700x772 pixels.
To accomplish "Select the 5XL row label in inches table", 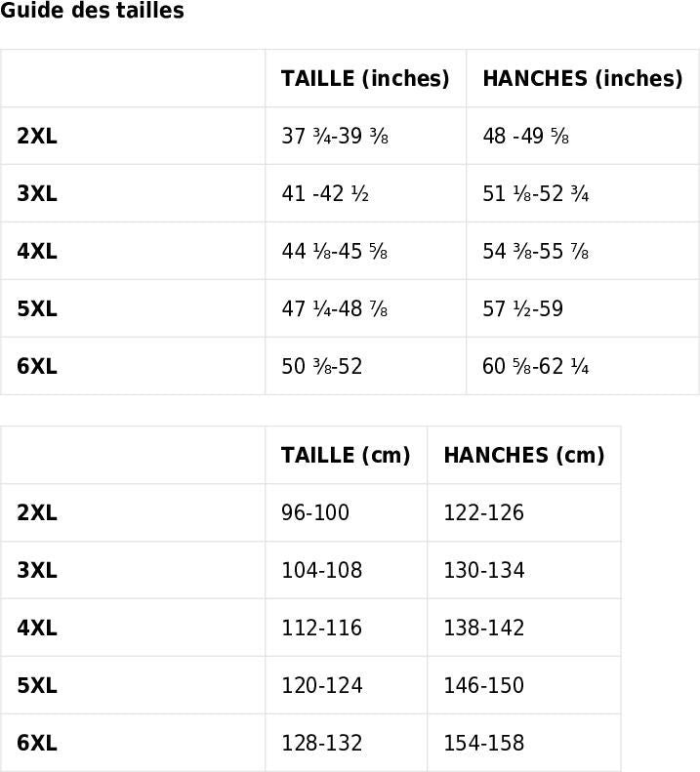I will point(37,309).
